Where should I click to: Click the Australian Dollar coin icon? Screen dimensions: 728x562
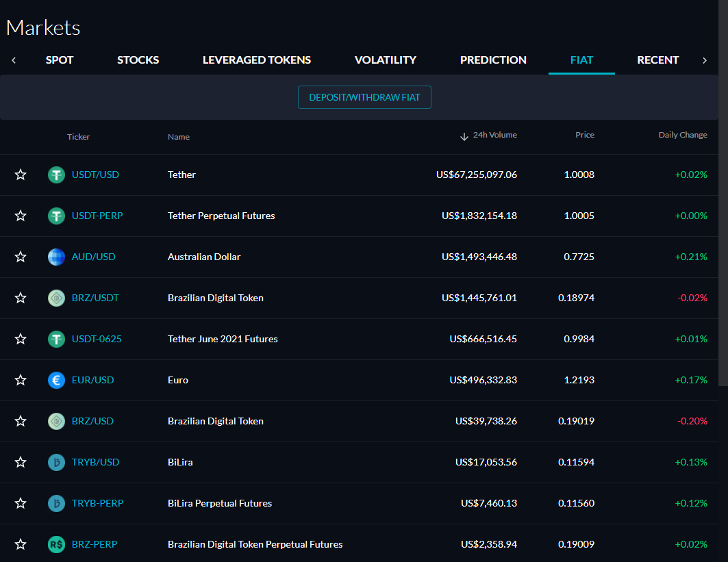(x=56, y=257)
